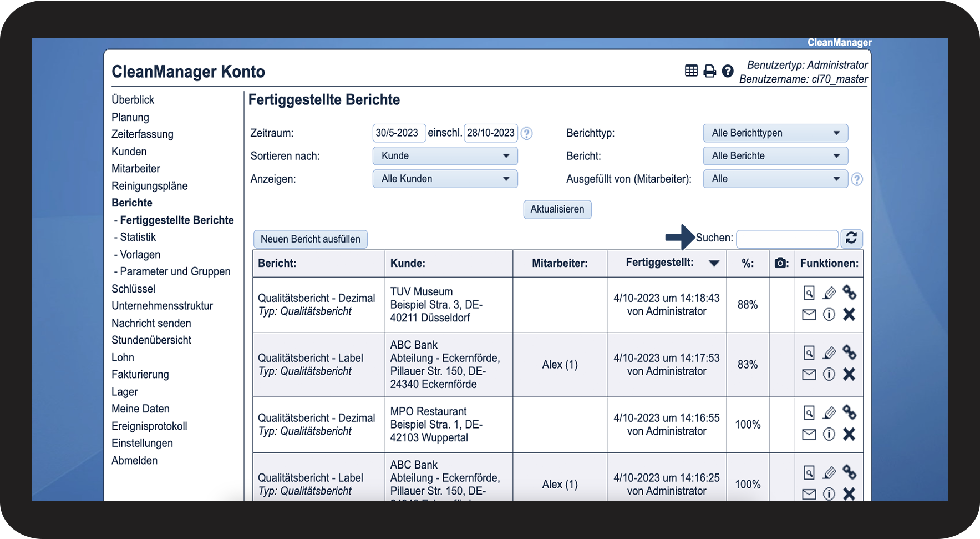Expand the Alle Berichte dropdown
Screen dimensions: 980x539
tap(775, 156)
